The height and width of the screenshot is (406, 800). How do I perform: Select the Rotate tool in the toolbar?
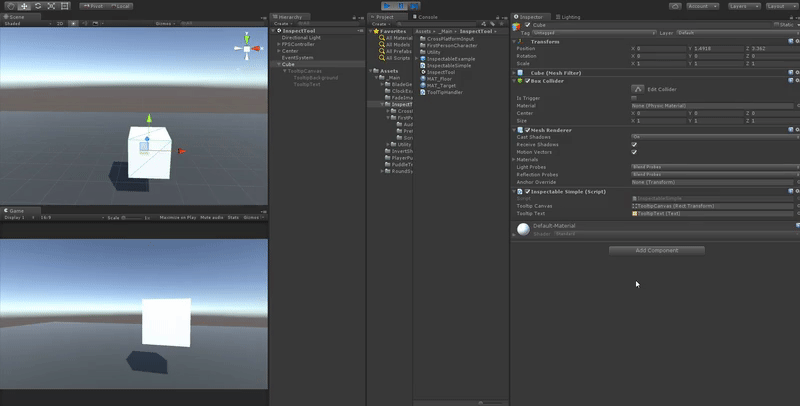pos(38,6)
